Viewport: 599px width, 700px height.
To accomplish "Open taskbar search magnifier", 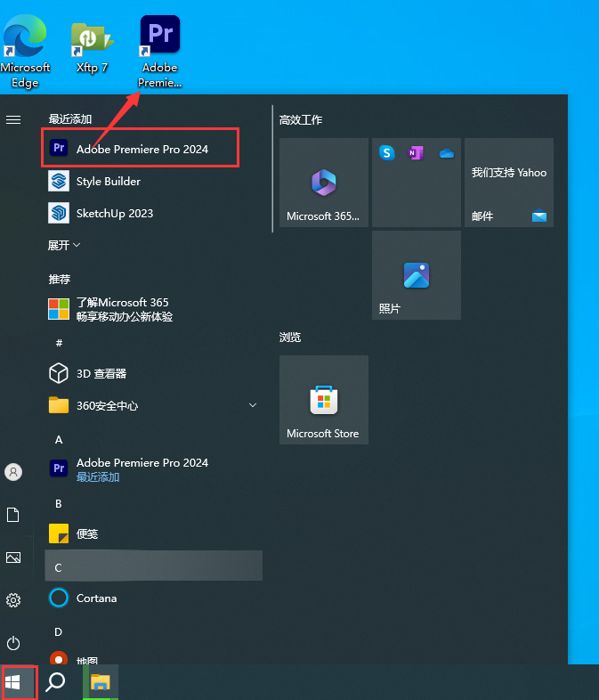I will 55,682.
